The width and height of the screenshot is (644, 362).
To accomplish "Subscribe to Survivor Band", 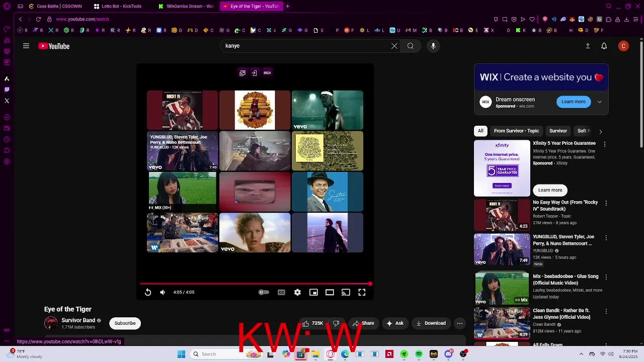I will pyautogui.click(x=125, y=323).
